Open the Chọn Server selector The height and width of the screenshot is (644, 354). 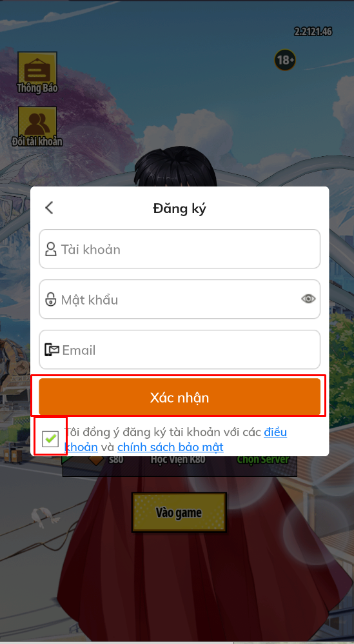point(263,460)
